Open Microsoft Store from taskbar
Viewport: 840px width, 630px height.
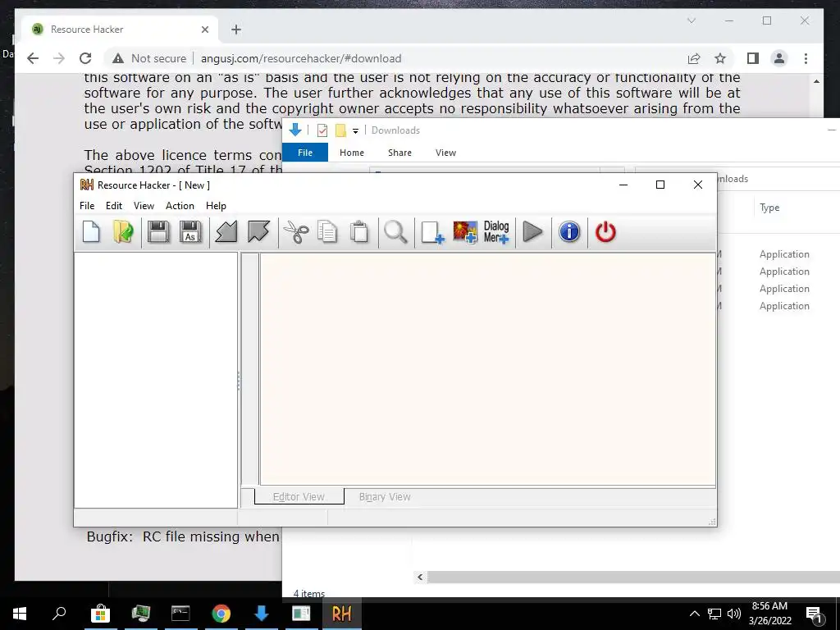click(x=100, y=614)
